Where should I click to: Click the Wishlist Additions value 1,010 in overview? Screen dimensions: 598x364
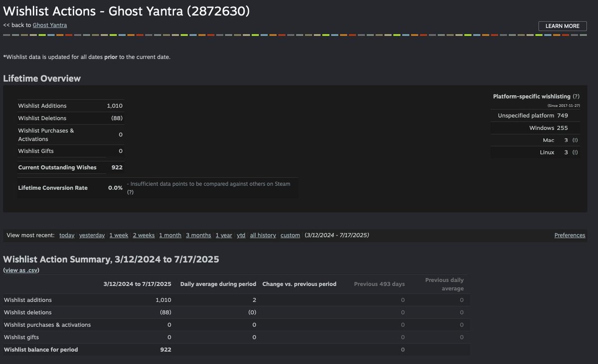[115, 106]
